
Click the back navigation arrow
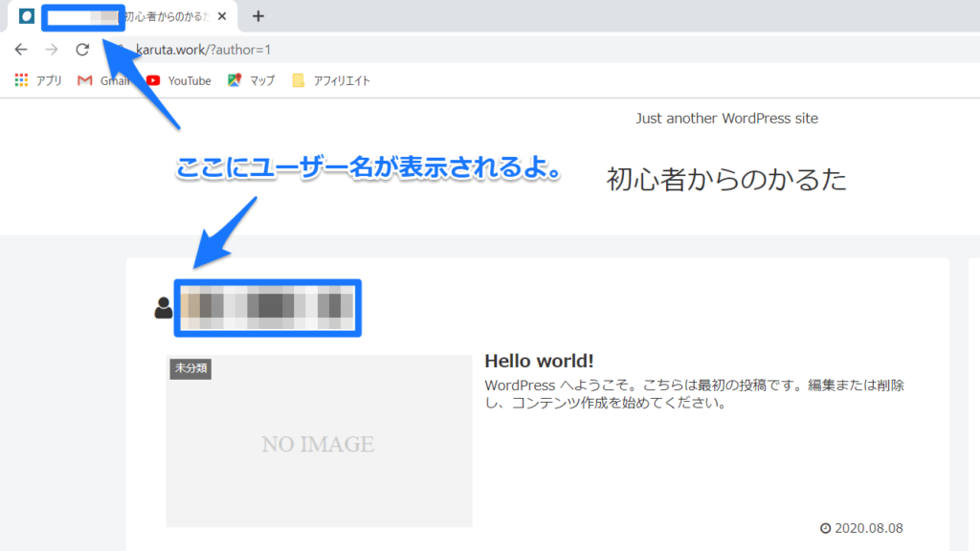tap(21, 50)
